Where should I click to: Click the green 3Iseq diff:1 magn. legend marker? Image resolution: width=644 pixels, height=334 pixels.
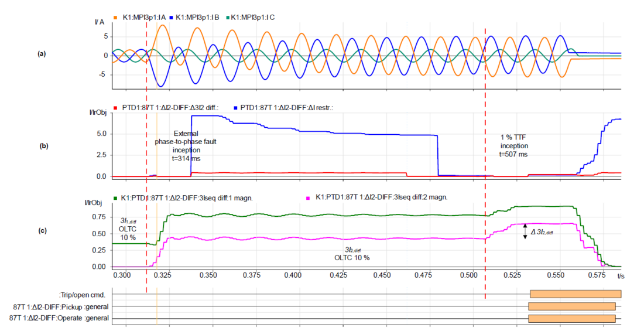click(115, 198)
